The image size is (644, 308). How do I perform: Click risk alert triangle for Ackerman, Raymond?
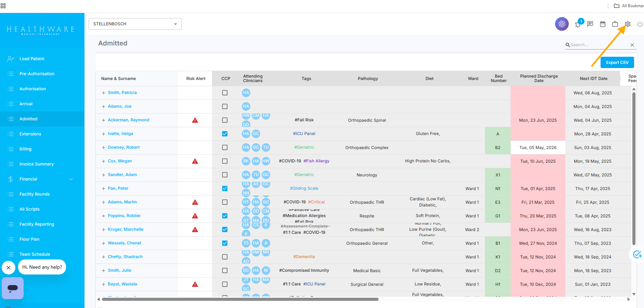pyautogui.click(x=195, y=120)
